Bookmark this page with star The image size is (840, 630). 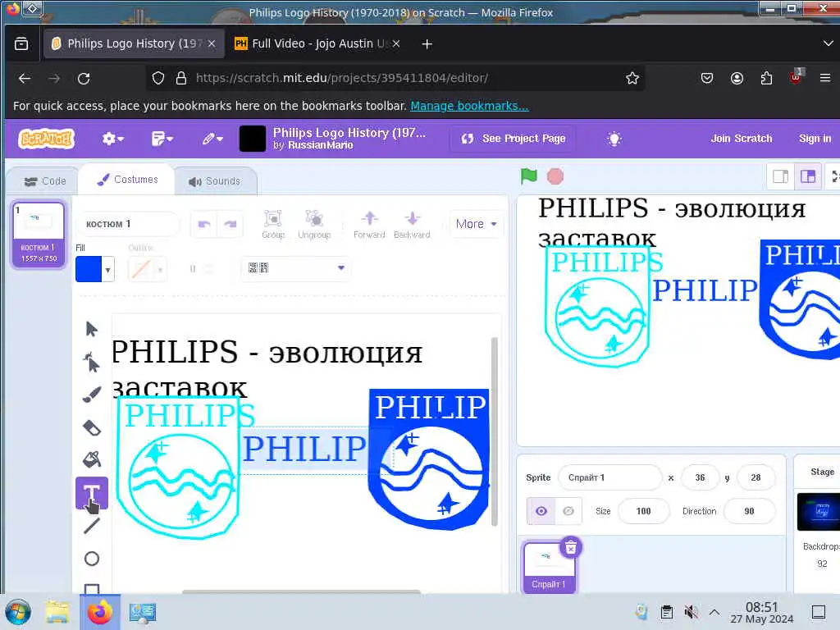(632, 78)
